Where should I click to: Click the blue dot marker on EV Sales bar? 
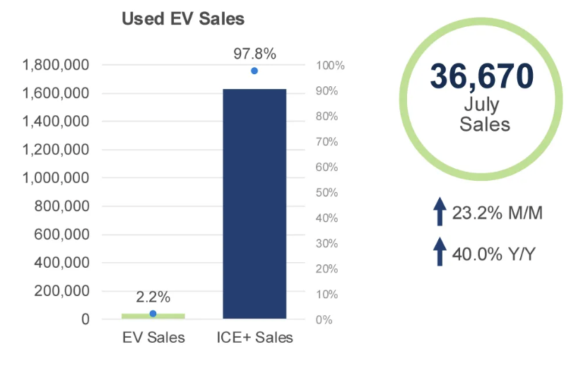153,314
